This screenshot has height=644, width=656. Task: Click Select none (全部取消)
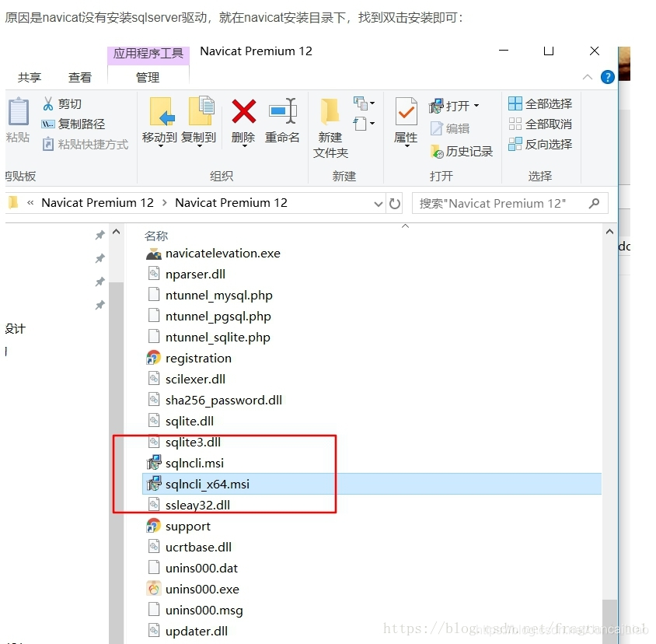pos(540,124)
